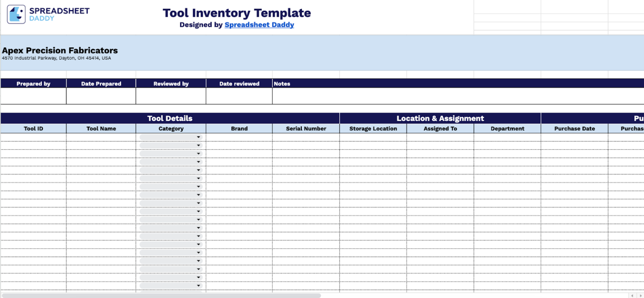Click the Prepared by input cell
This screenshot has width=644, height=298.
(x=33, y=96)
